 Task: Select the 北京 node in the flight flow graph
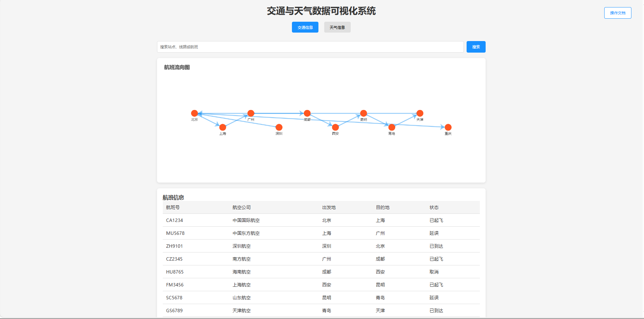click(x=195, y=113)
